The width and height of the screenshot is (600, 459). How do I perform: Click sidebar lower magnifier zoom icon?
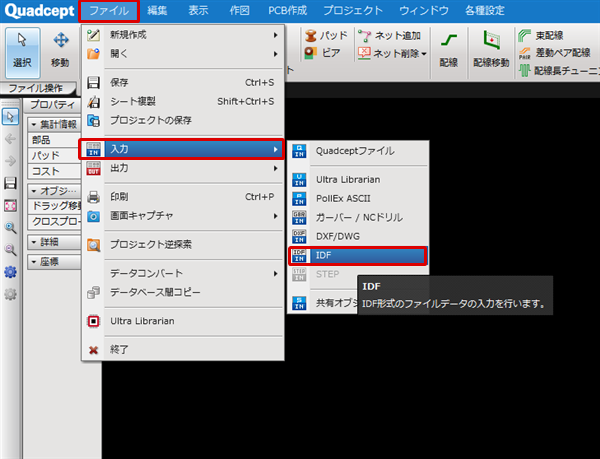click(10, 250)
